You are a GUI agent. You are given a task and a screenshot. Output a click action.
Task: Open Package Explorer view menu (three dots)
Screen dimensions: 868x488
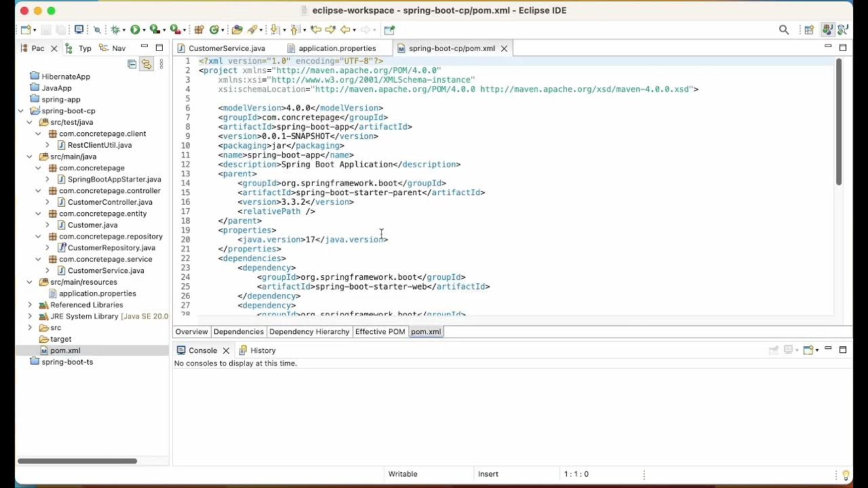point(161,64)
